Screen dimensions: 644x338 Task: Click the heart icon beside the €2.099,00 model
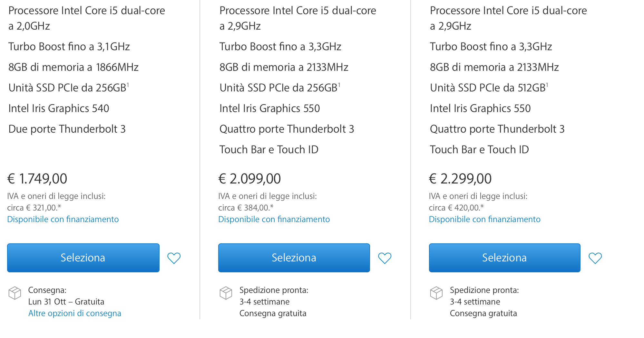pyautogui.click(x=385, y=258)
